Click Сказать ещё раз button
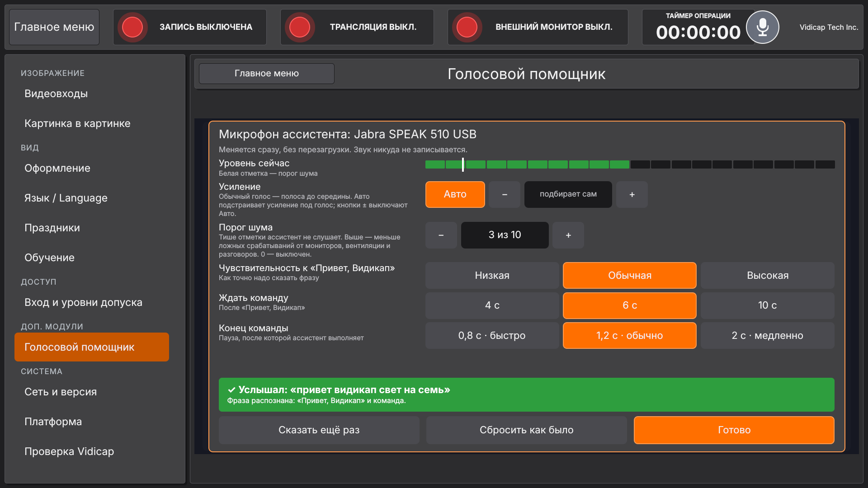868x488 pixels. coord(319,430)
